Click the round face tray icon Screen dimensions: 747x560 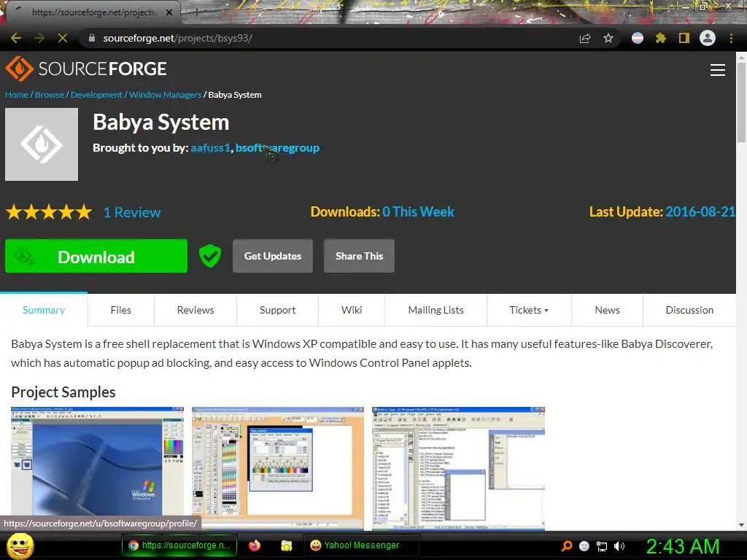584,546
